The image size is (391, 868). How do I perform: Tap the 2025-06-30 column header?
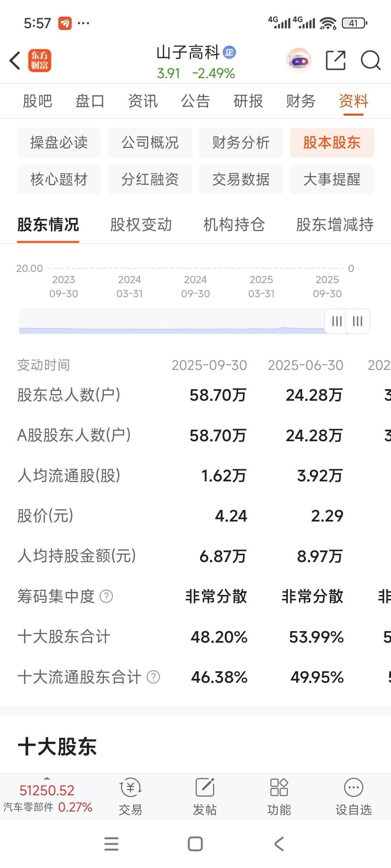(306, 365)
